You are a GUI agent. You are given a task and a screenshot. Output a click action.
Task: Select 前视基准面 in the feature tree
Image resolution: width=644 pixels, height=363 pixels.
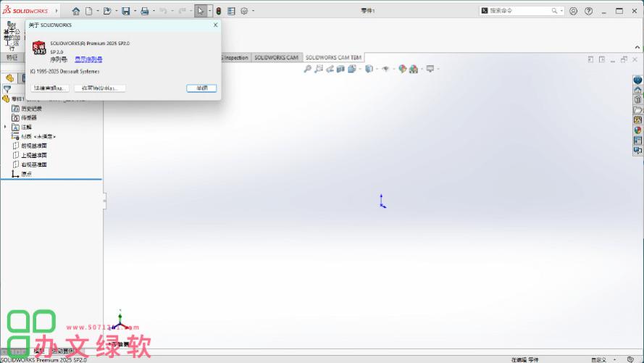[34, 146]
